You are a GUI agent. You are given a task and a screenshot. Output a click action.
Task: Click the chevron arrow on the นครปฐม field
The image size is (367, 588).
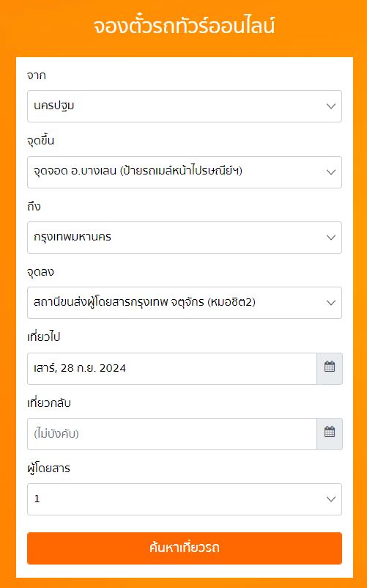[330, 106]
